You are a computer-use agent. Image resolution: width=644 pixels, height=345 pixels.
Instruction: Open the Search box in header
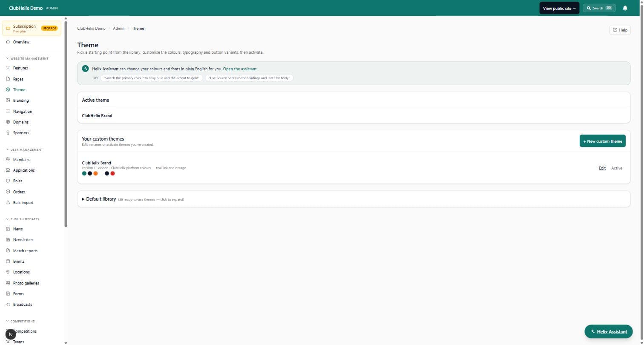point(599,8)
